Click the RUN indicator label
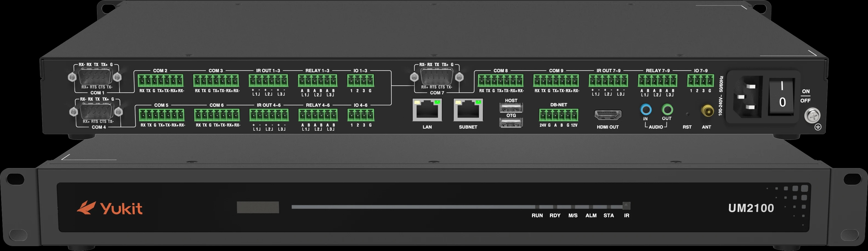The width and height of the screenshot is (868, 251). click(537, 216)
